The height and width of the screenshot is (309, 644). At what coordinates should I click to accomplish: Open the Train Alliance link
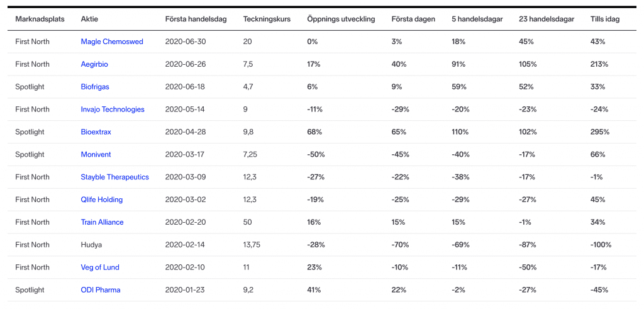point(102,222)
